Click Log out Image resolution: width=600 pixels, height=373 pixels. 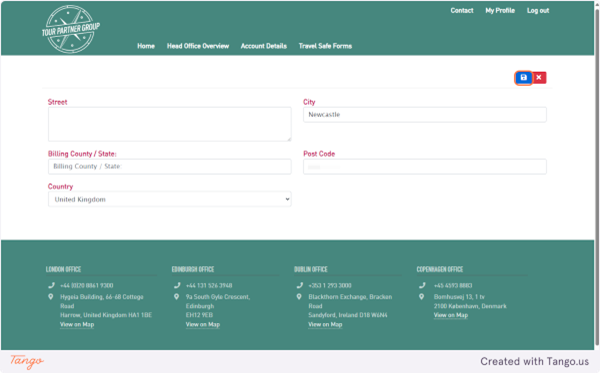click(x=538, y=11)
